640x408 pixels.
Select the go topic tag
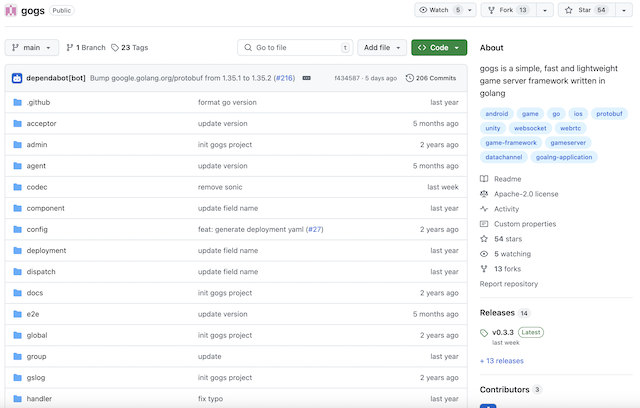(556, 114)
